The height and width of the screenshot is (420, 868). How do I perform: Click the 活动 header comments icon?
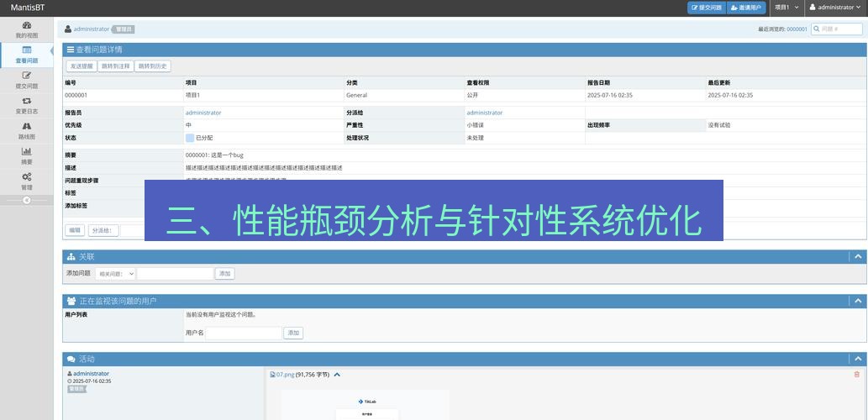(71, 360)
